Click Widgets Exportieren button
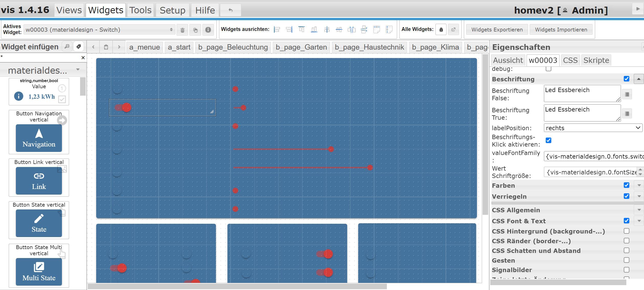Viewport: 644px width, 290px height. coord(497,30)
